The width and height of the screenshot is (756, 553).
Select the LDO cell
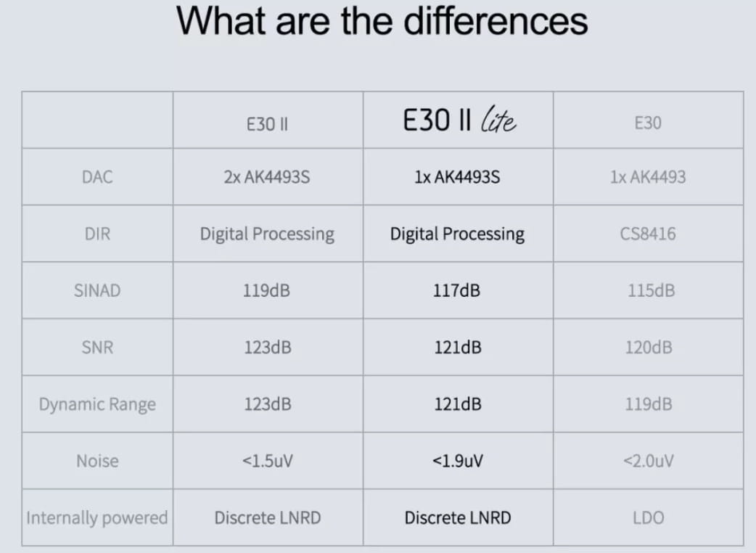[648, 518]
